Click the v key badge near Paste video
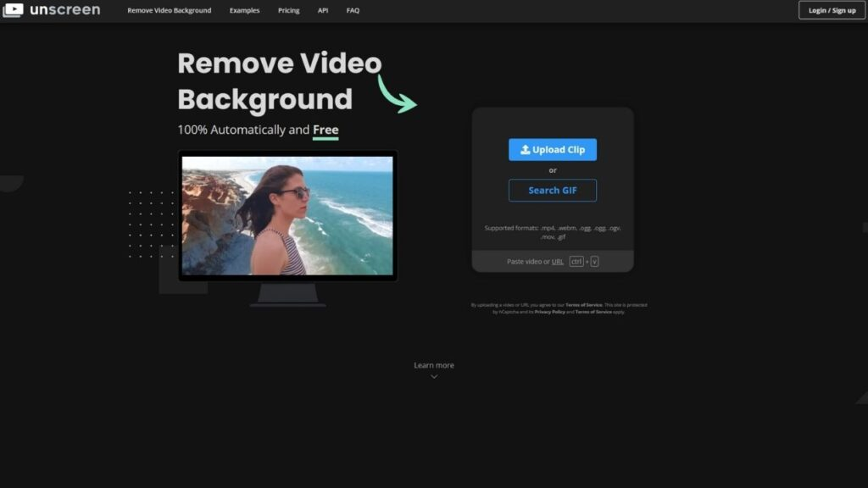Image resolution: width=868 pixels, height=488 pixels. (x=594, y=261)
